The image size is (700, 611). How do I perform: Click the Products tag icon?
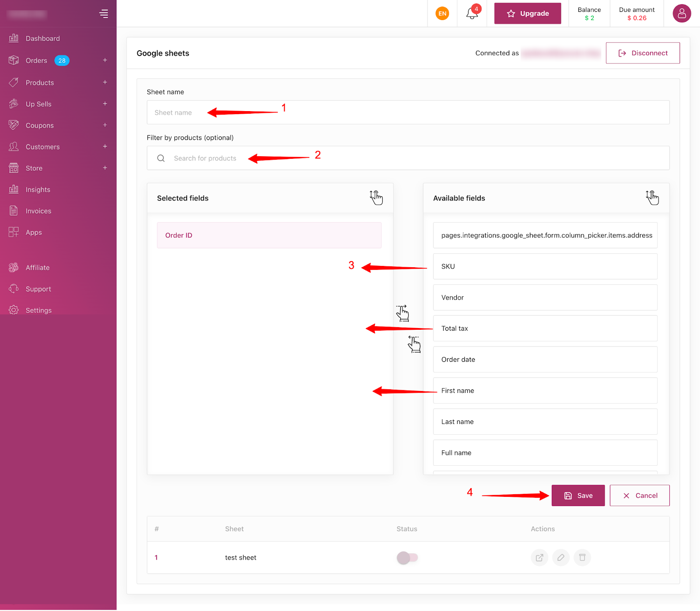(x=14, y=82)
